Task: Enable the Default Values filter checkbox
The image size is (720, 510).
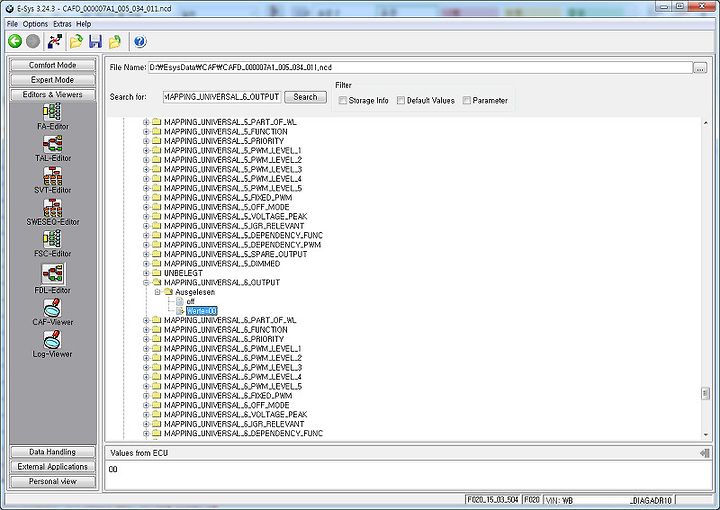Action: pos(401,100)
